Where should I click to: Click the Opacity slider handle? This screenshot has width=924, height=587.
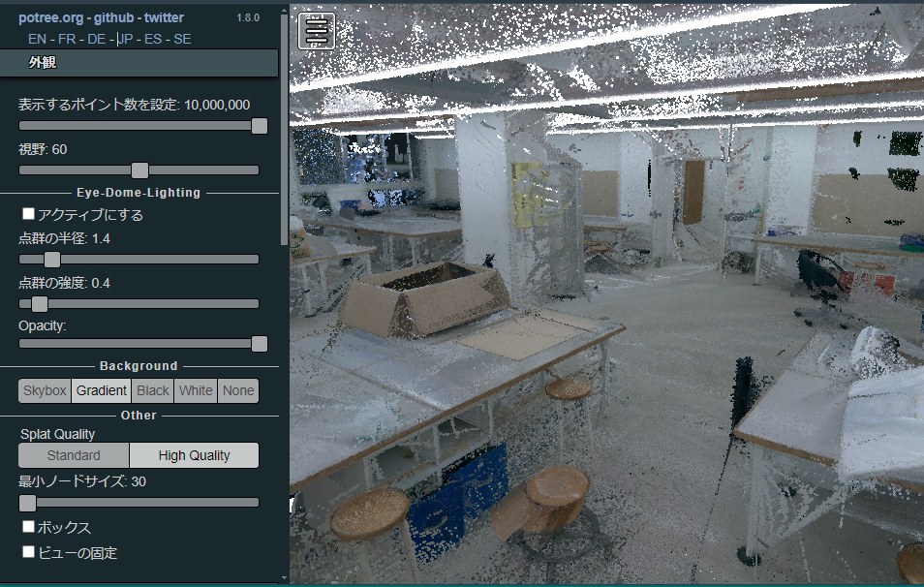click(260, 344)
